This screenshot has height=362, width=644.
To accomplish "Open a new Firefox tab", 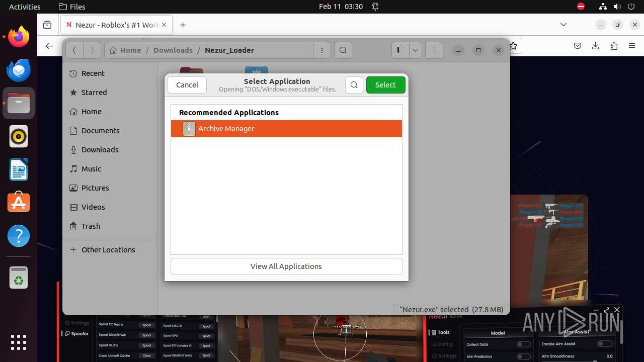I will (x=183, y=25).
